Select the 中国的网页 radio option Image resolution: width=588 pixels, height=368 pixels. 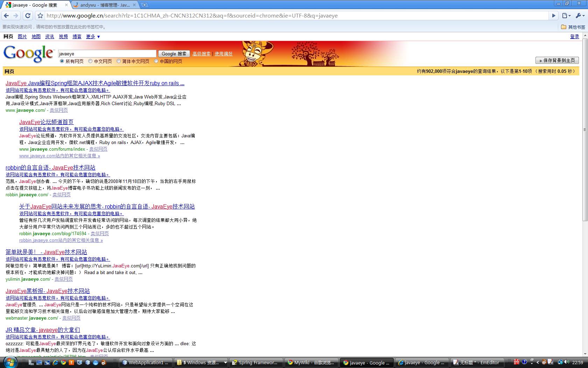[156, 61]
